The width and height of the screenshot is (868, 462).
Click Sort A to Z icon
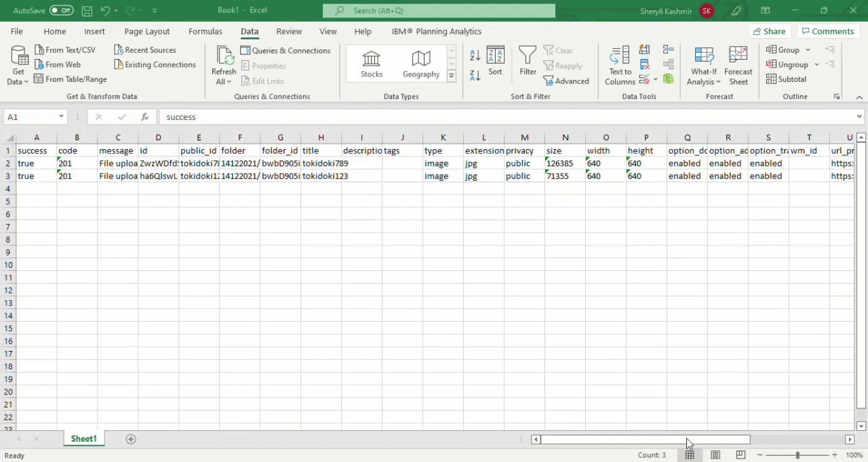(475, 56)
